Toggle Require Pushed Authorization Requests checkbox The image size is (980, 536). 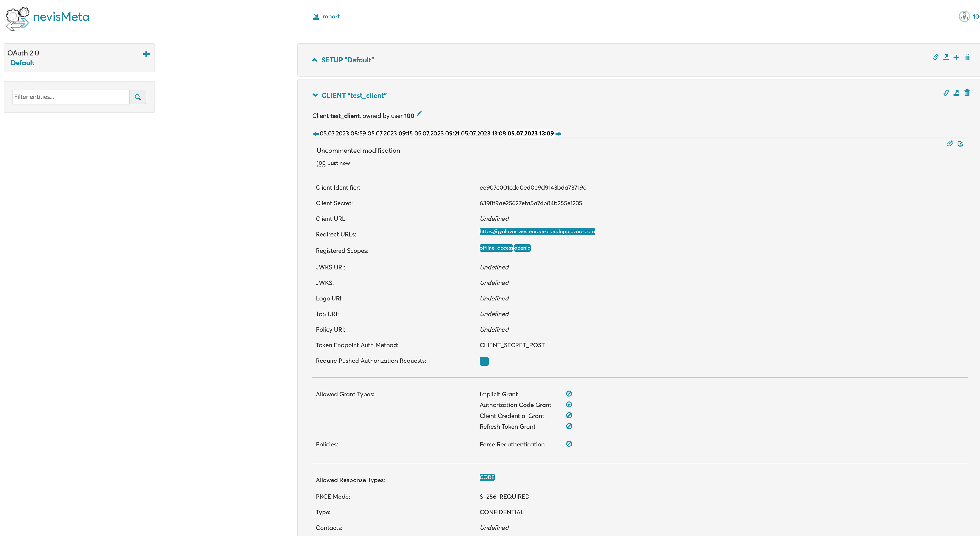[484, 361]
